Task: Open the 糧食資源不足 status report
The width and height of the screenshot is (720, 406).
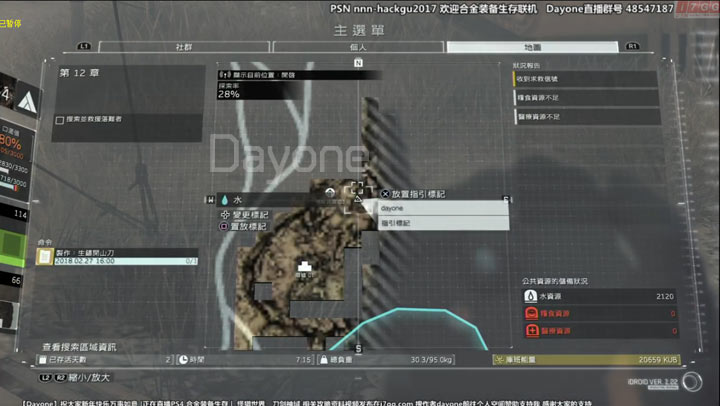Action: pos(586,98)
